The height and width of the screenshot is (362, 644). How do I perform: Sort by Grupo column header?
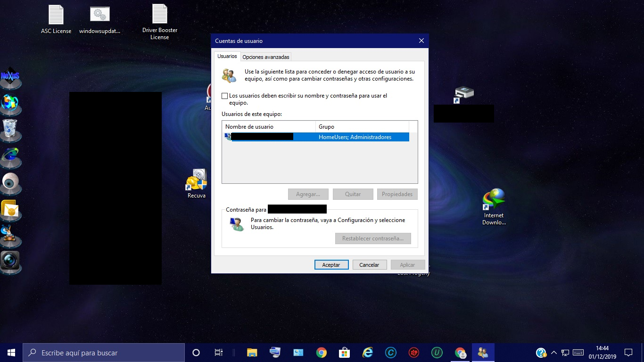(362, 127)
